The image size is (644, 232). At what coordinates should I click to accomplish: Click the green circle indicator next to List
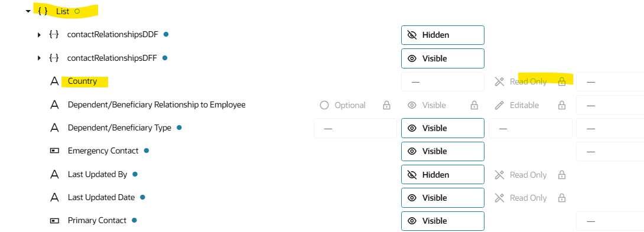77,11
